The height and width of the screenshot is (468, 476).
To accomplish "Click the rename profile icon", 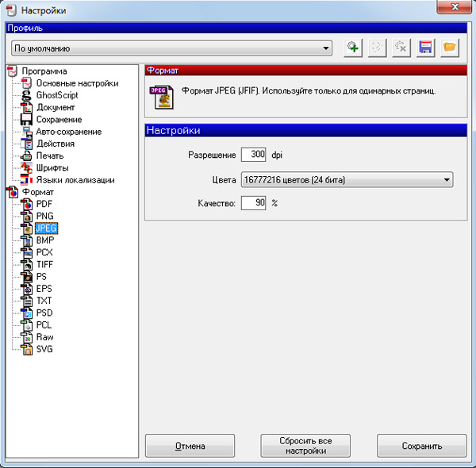I will click(x=378, y=48).
